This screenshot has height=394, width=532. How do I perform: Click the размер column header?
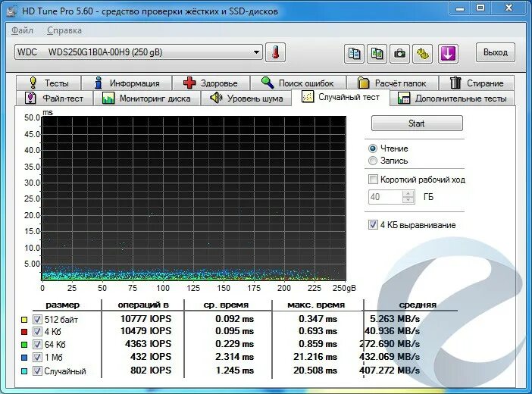[x=63, y=305]
